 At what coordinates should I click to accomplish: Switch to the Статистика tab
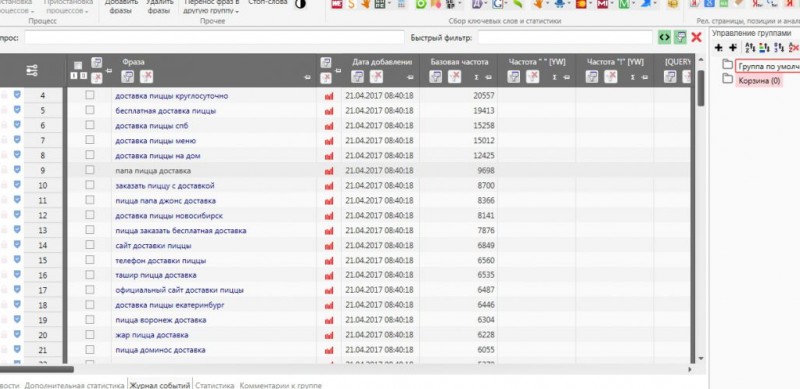tap(215, 385)
